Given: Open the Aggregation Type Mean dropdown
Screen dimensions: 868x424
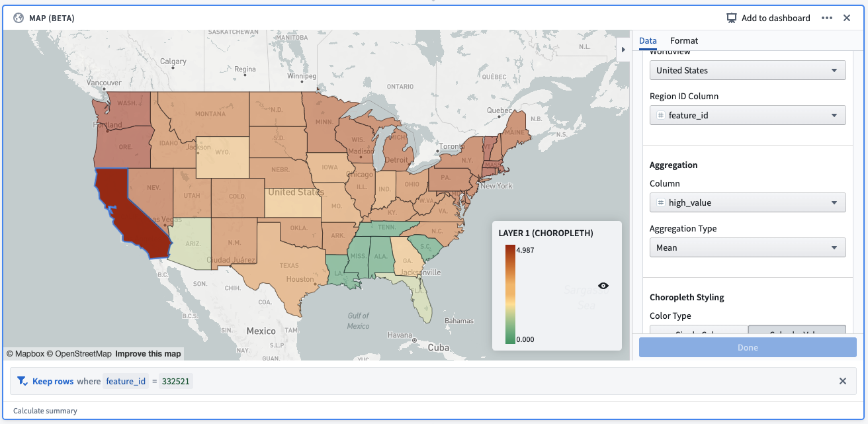Looking at the screenshot, I should (x=748, y=247).
